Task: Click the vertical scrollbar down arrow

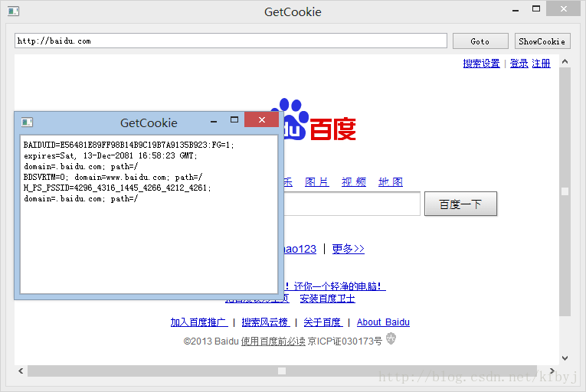Action: [565, 358]
